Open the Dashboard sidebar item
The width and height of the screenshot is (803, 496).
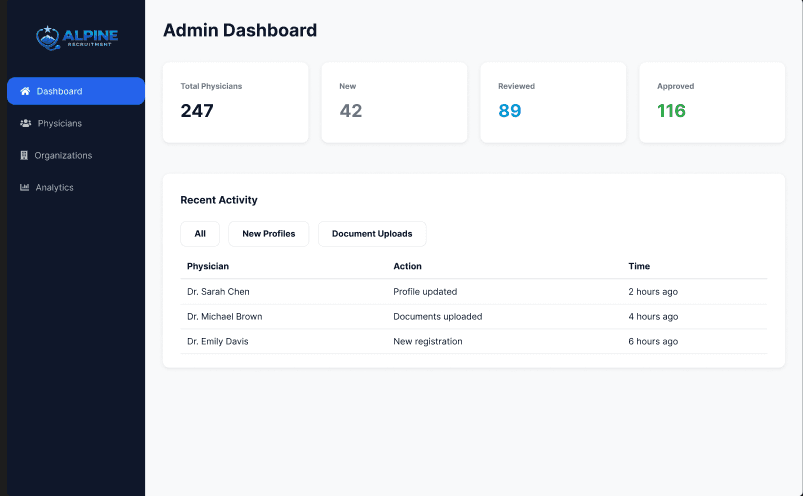point(76,91)
